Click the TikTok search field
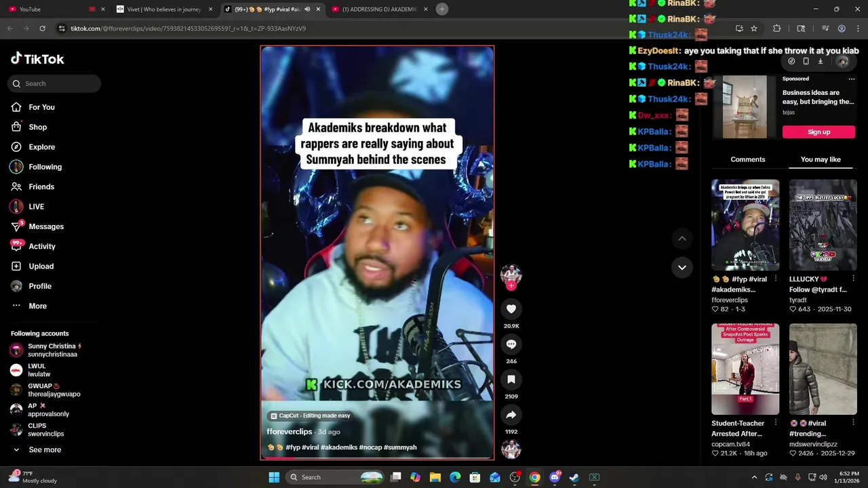Image resolution: width=868 pixels, height=488 pixels. pos(54,83)
